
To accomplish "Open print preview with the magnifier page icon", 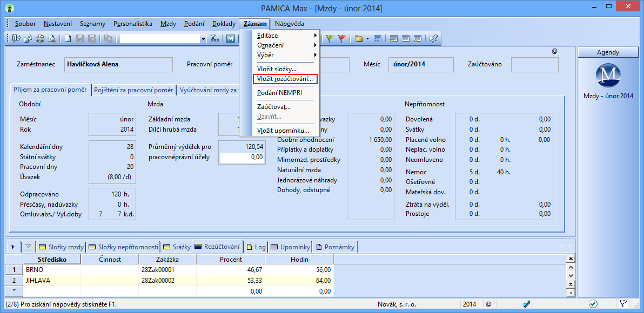I will pyautogui.click(x=52, y=38).
